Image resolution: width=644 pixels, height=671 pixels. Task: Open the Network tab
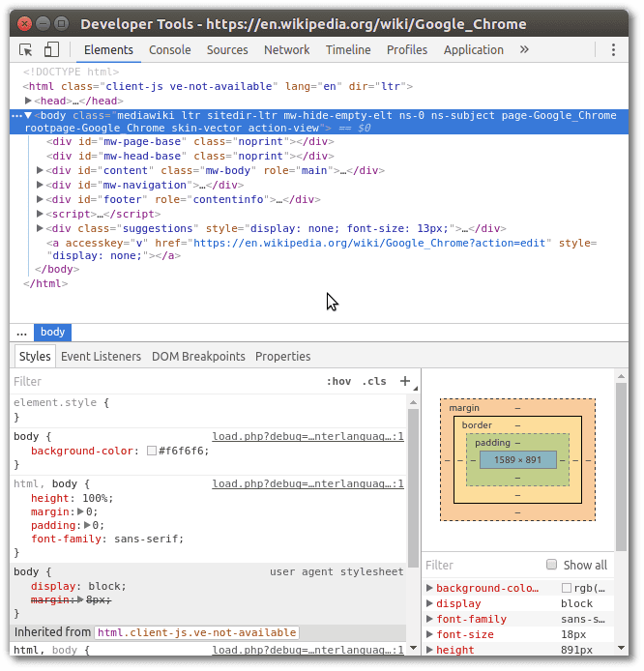(286, 50)
